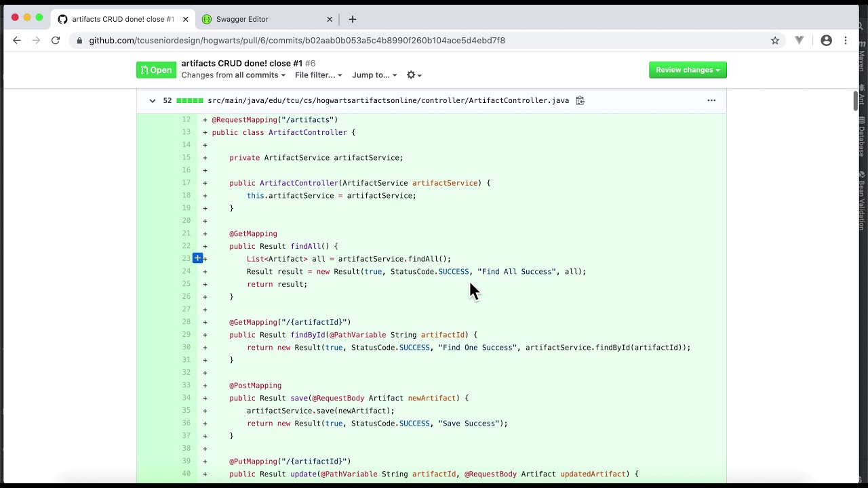This screenshot has width=868, height=488.
Task: Open the 'File filter...' dropdown
Action: [319, 75]
